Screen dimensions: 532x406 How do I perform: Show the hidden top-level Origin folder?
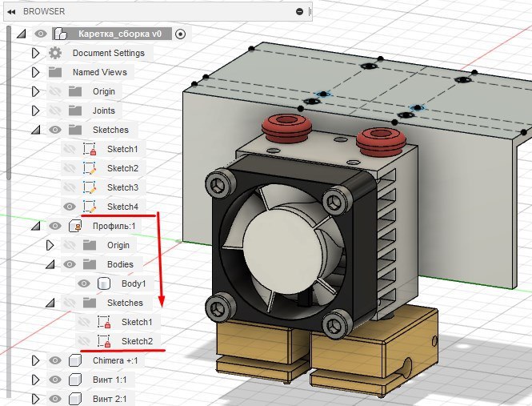pyautogui.click(x=55, y=91)
